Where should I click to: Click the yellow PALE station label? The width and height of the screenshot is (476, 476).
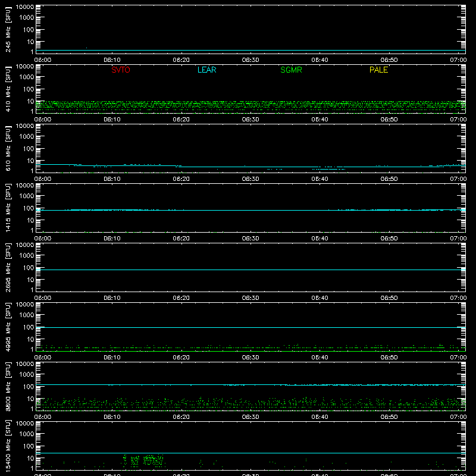point(378,70)
